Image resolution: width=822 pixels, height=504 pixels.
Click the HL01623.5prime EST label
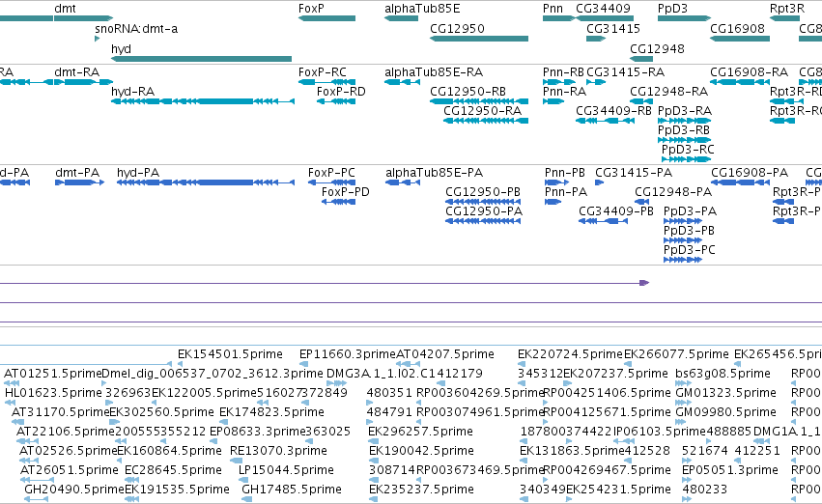pos(53,394)
